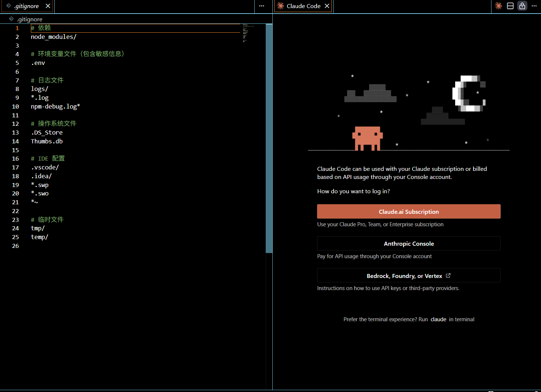The image size is (541, 392).
Task: Click the "temp/" entry
Action: [x=40, y=237]
